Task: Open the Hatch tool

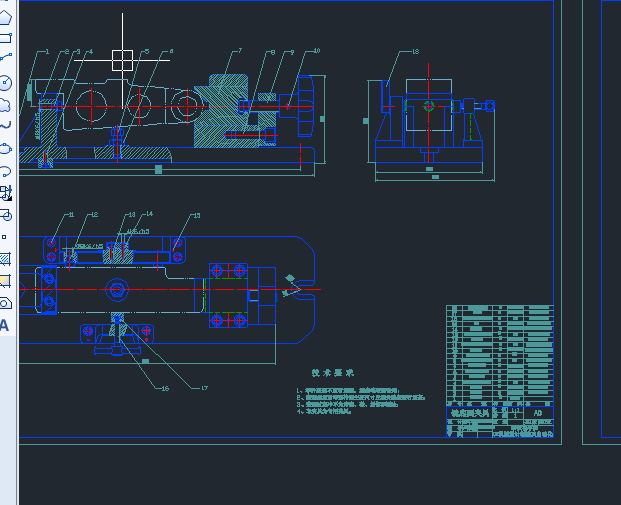Action: [x=5, y=259]
